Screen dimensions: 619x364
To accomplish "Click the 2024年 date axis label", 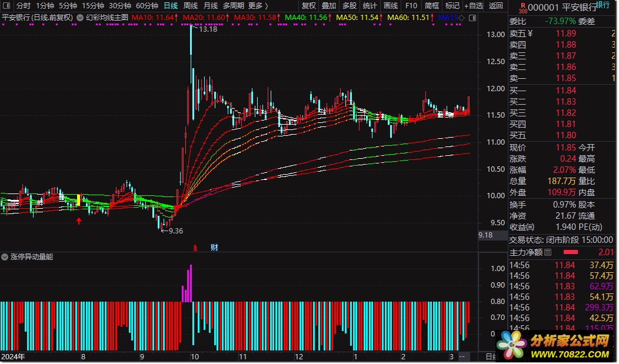I will [x=12, y=357].
